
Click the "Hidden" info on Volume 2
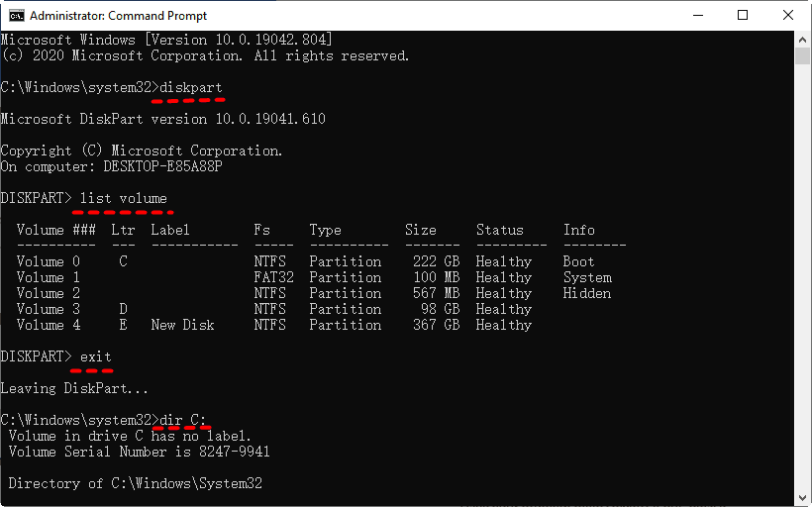point(587,293)
